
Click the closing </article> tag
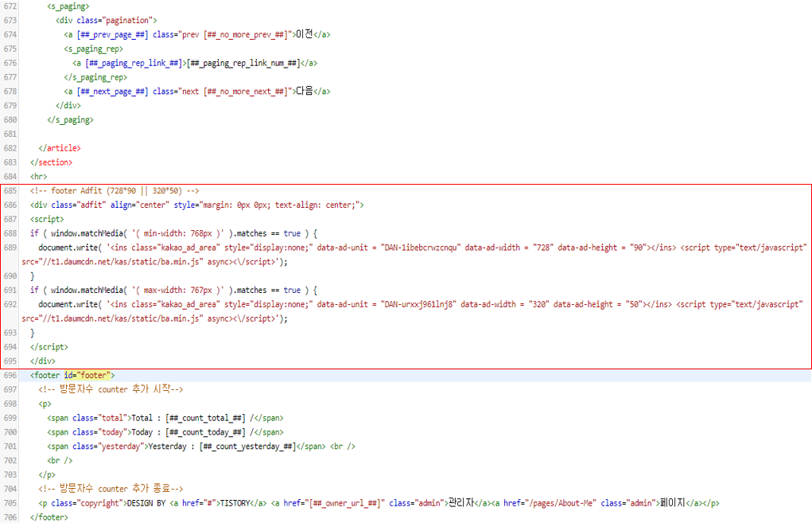click(x=60, y=148)
